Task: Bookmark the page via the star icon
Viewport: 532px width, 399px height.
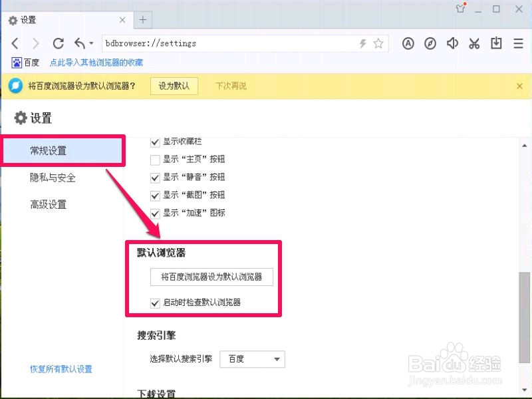Action: [x=379, y=43]
